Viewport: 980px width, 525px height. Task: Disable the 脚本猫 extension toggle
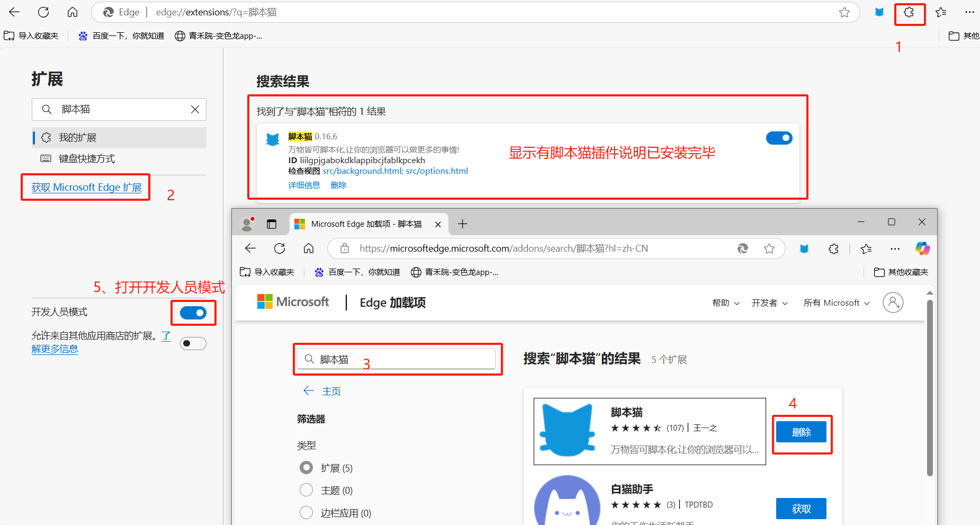coord(779,138)
